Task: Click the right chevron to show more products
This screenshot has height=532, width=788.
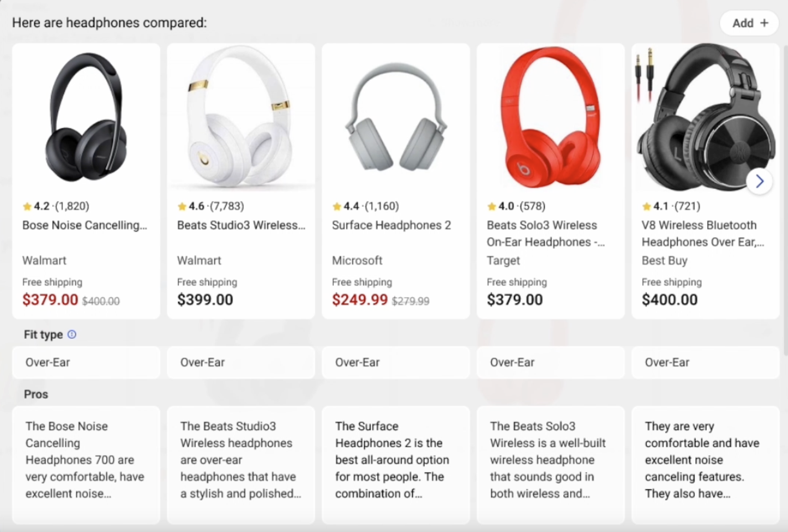Action: (759, 181)
